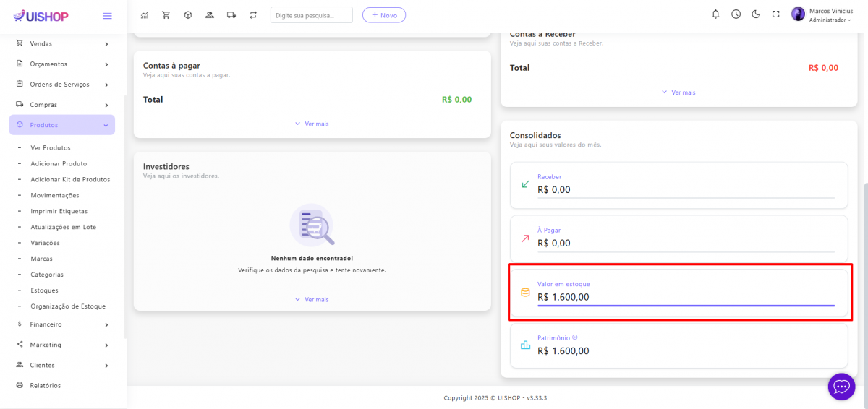Open the shopping cart shortcut icon
868x409 pixels.
166,14
